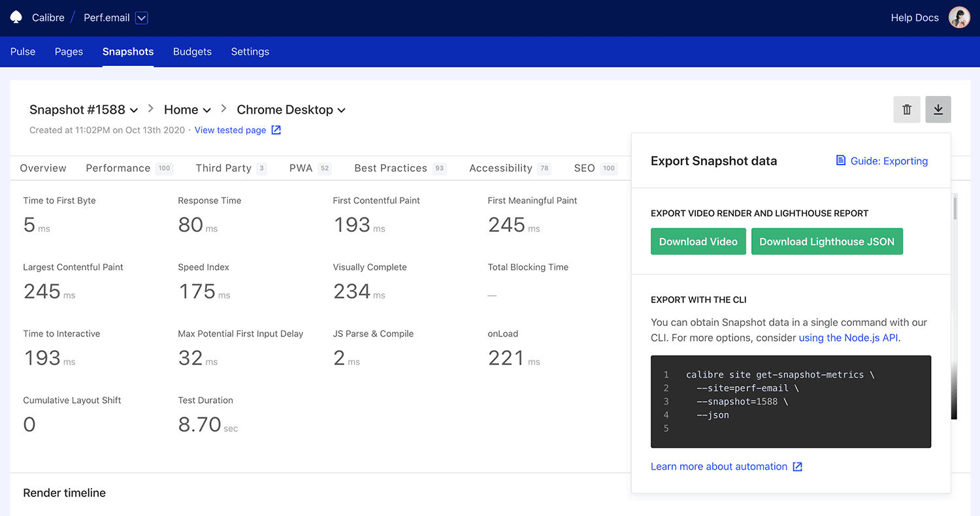Click the external link icon after Learn more about automation
The image size is (980, 516).
pyautogui.click(x=798, y=466)
